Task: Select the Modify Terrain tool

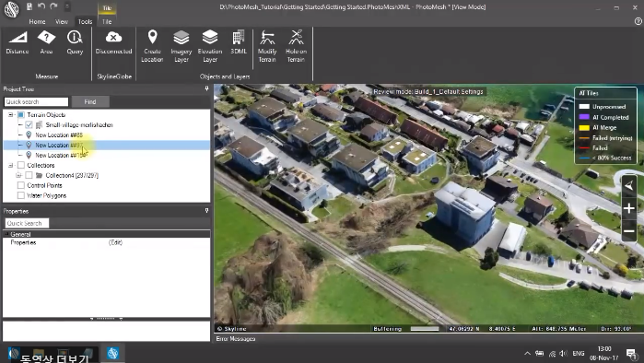Action: 267,46
